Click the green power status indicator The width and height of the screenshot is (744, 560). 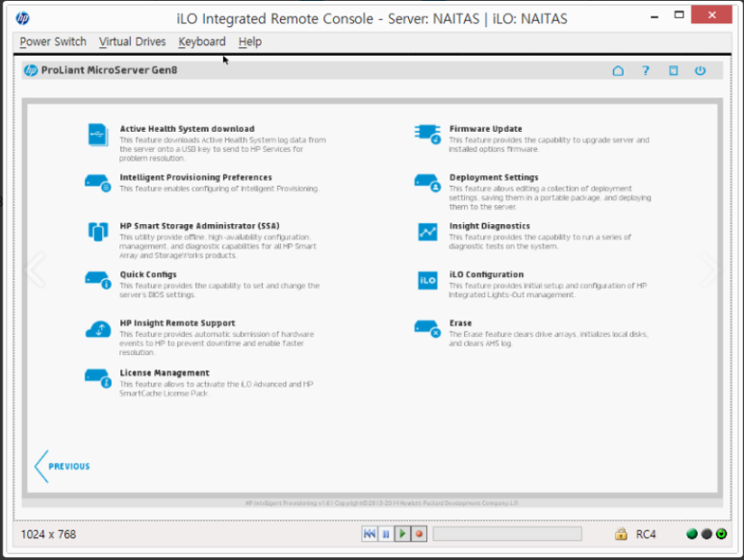721,534
